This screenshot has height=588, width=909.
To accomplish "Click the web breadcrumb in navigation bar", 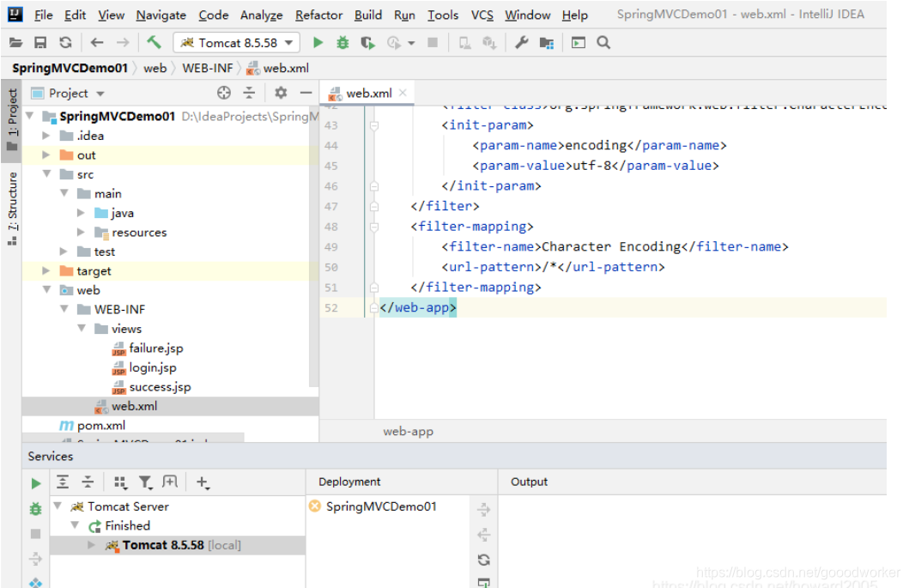I will [155, 68].
